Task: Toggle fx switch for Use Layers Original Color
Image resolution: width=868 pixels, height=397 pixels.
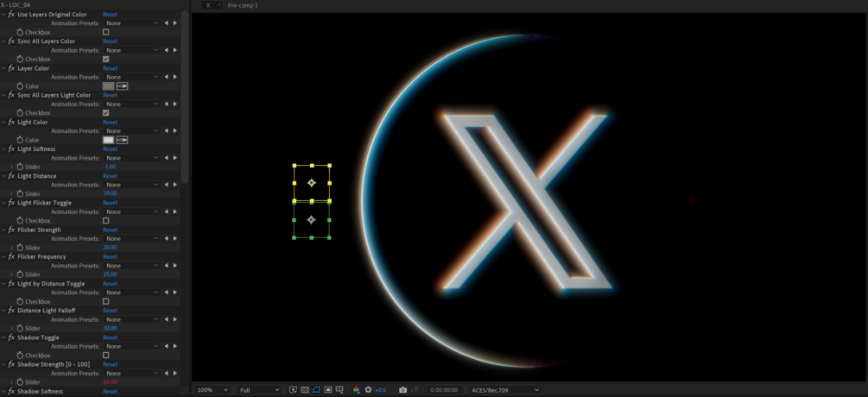Action: click(x=11, y=15)
